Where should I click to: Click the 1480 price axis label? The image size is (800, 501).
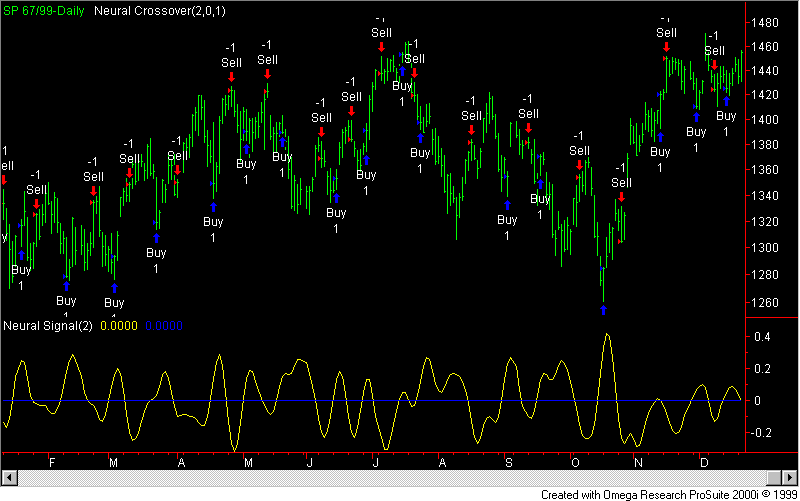(771, 22)
